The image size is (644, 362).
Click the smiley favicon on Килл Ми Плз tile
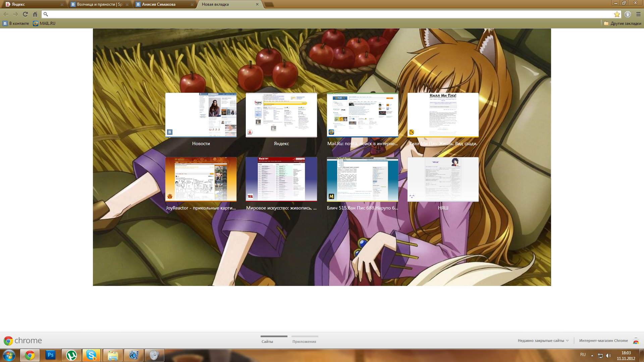(412, 132)
